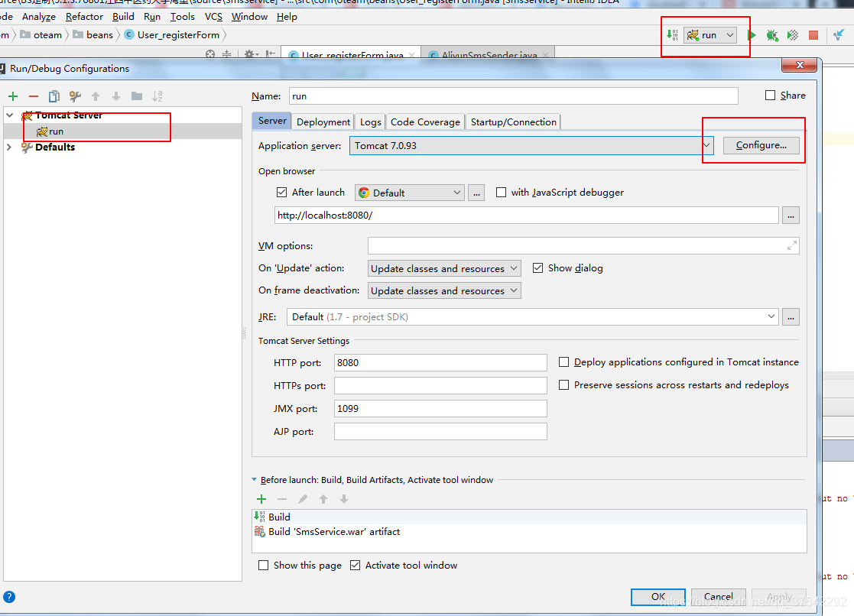The image size is (854, 616).
Task: Switch to the Startup/Connection tab
Action: pos(514,122)
